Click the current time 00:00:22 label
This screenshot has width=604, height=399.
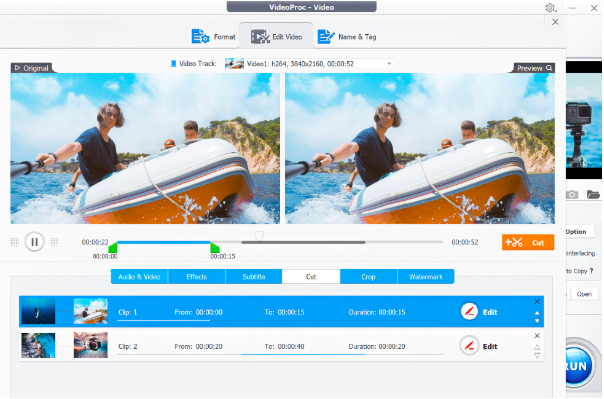[95, 242]
